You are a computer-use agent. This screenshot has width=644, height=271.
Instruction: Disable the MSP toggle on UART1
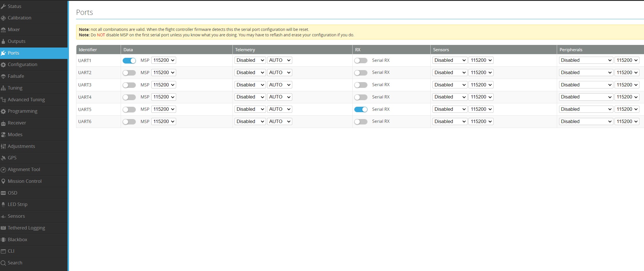click(129, 61)
